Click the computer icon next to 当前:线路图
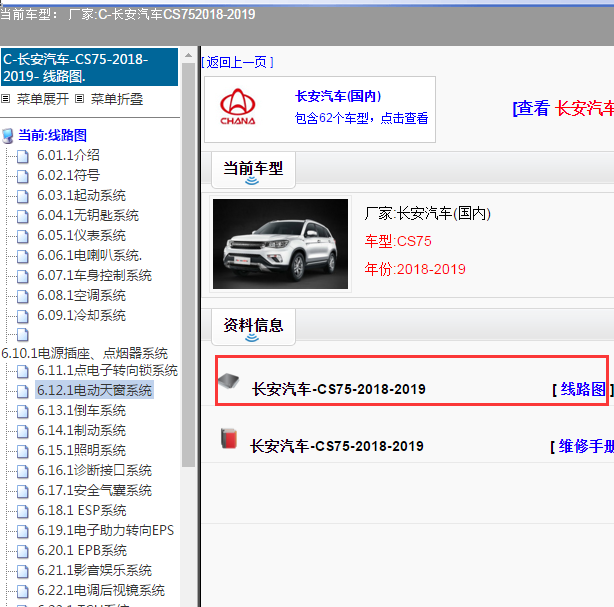Image resolution: width=614 pixels, height=607 pixels. pos(7,136)
